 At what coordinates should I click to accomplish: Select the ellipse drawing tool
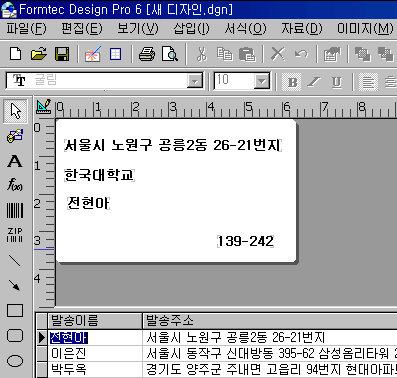click(x=15, y=361)
